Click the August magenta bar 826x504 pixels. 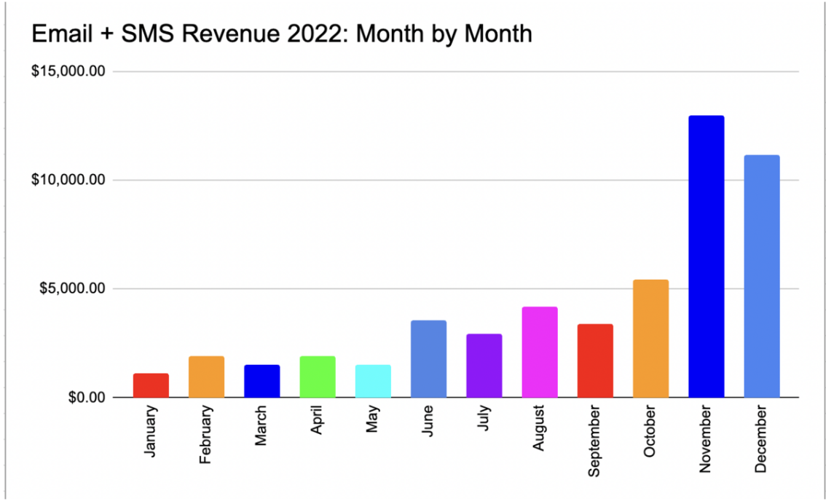(538, 353)
